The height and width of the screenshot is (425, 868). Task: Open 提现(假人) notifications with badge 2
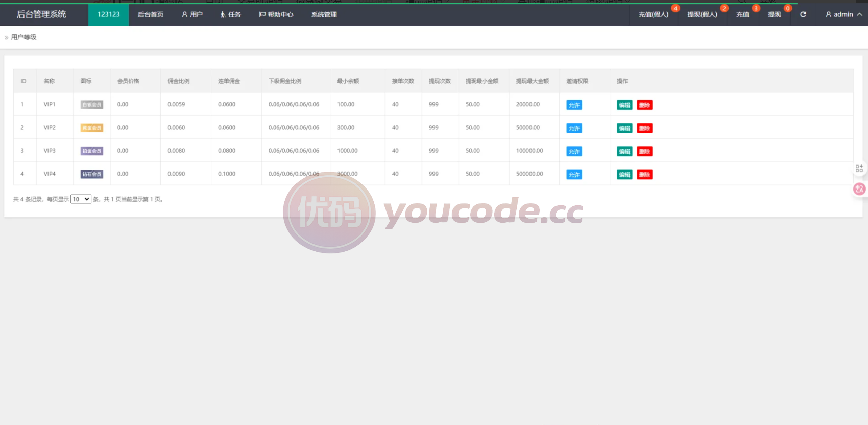coord(702,14)
